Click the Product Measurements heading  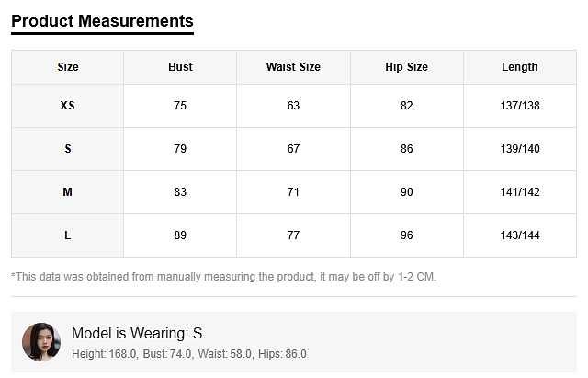point(102,21)
